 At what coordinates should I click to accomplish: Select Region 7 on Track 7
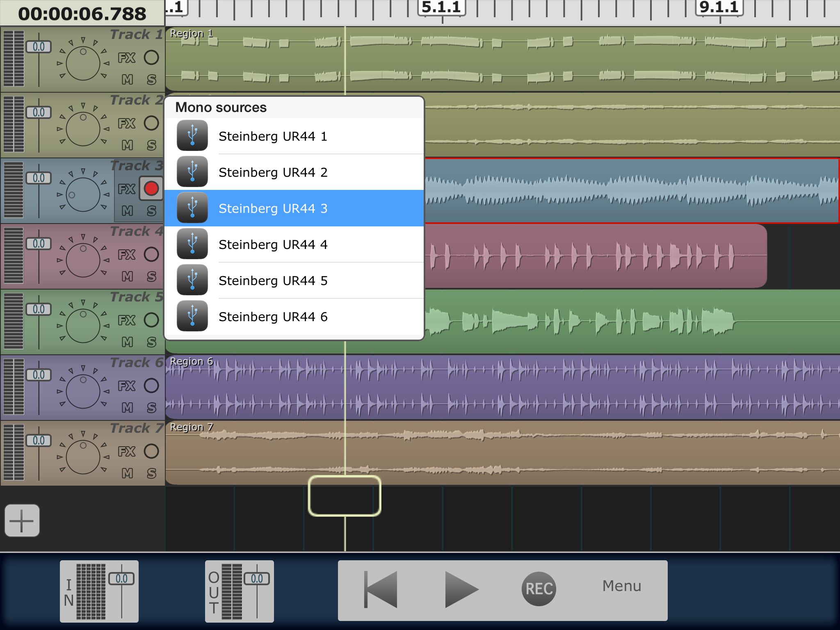pyautogui.click(x=502, y=453)
